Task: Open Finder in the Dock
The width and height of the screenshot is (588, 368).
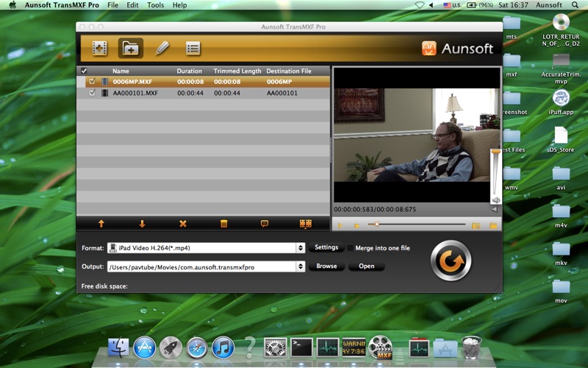Action: (x=118, y=347)
